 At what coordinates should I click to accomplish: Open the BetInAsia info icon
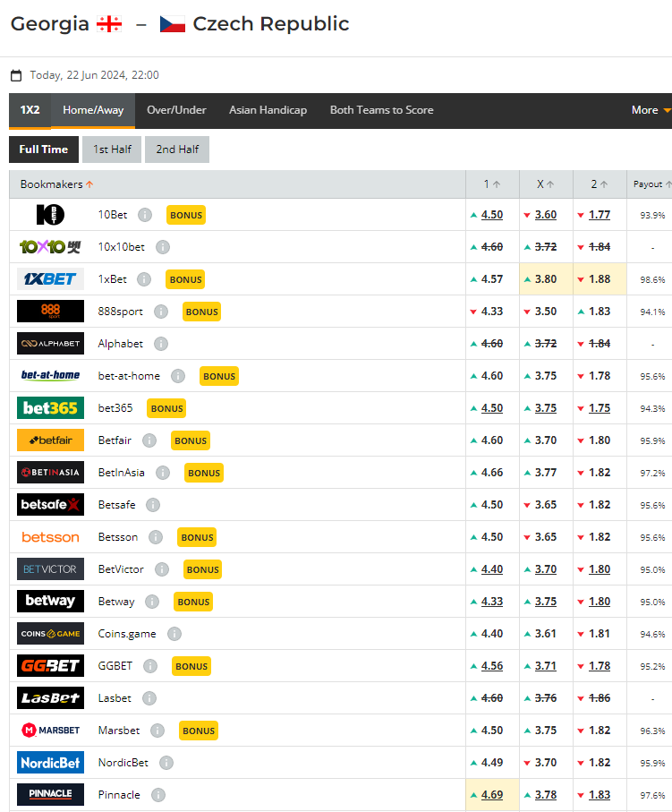point(163,473)
